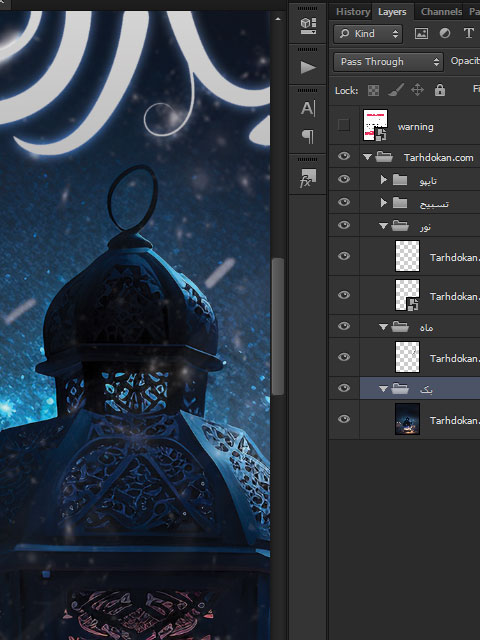Filter layers by adjustment layer icon
Viewport: 480px width, 640px height.
(445, 33)
